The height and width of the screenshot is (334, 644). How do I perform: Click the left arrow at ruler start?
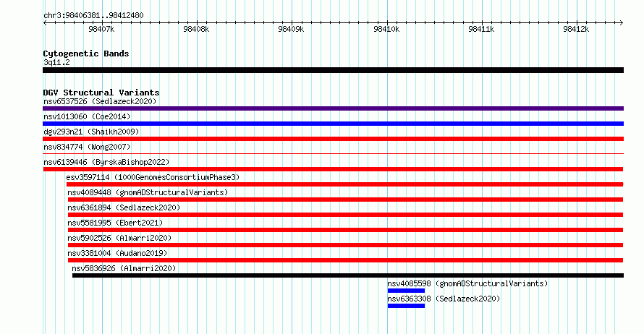[x=45, y=23]
